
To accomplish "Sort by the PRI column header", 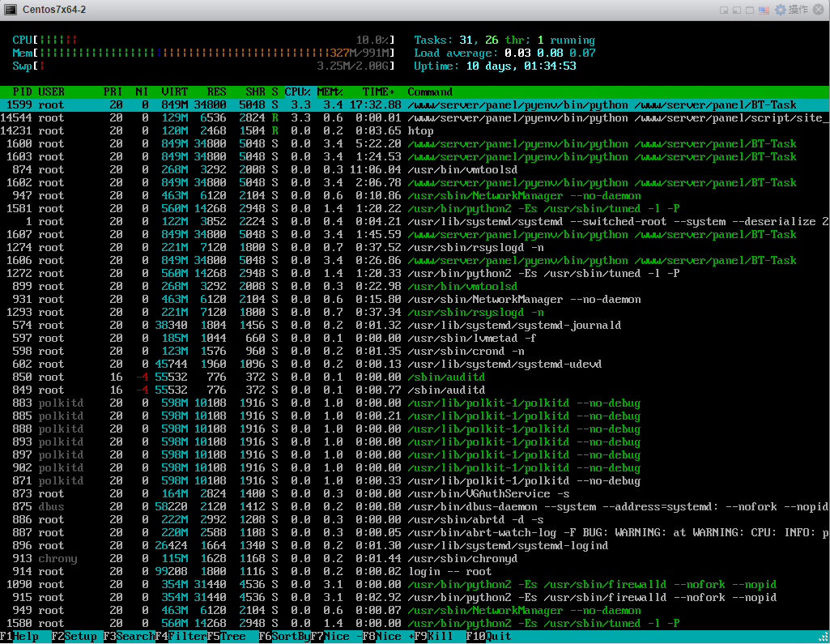I will 113,92.
